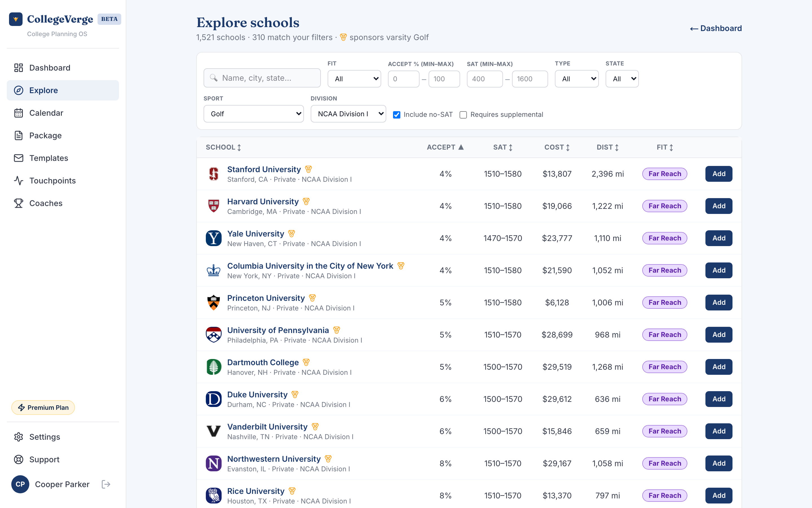Sort table by SAT column
Image resolution: width=812 pixels, height=508 pixels.
coord(503,147)
